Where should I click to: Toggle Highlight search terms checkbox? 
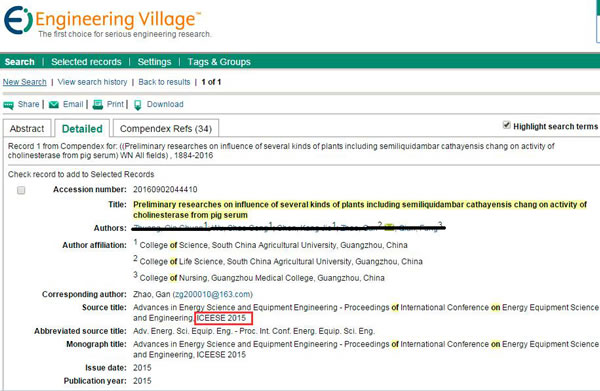coord(506,125)
